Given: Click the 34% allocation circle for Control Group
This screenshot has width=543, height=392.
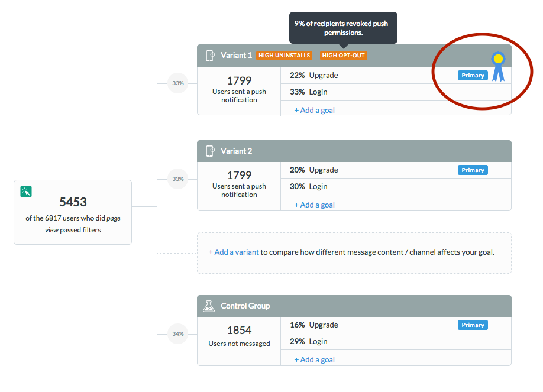Looking at the screenshot, I should [178, 334].
